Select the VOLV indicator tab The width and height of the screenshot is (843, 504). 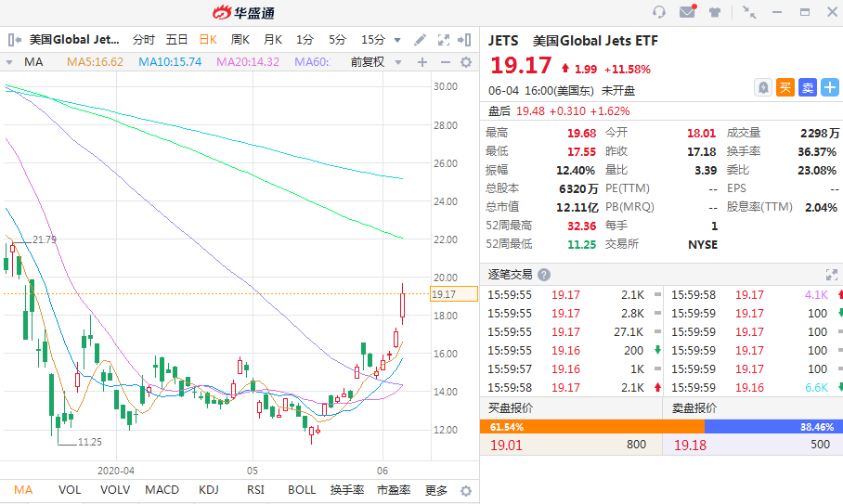[x=115, y=490]
